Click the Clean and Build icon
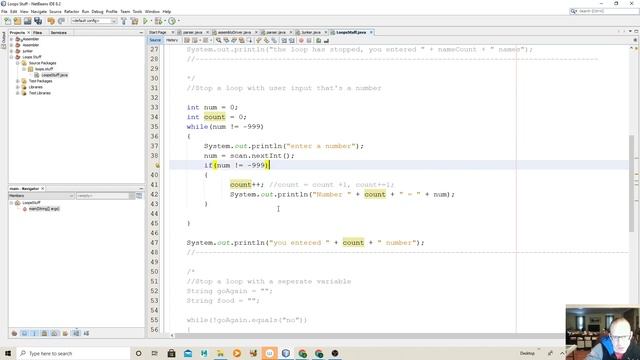The image size is (640, 360). pyautogui.click(x=134, y=21)
